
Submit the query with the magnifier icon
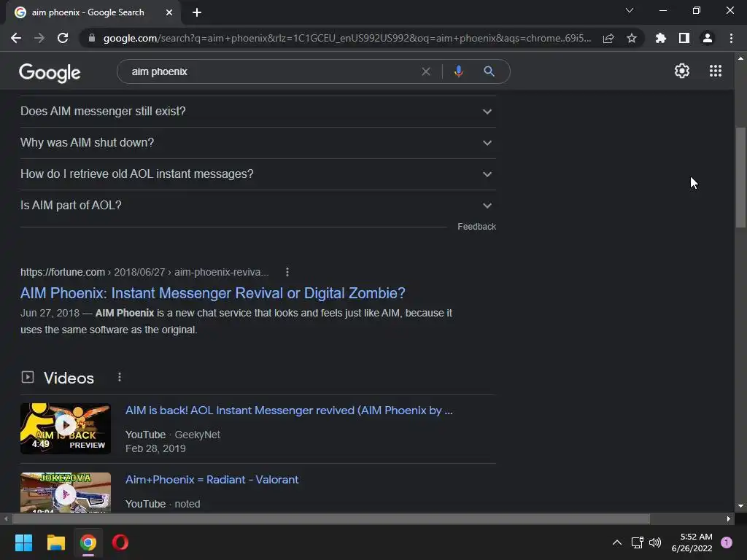coord(489,71)
